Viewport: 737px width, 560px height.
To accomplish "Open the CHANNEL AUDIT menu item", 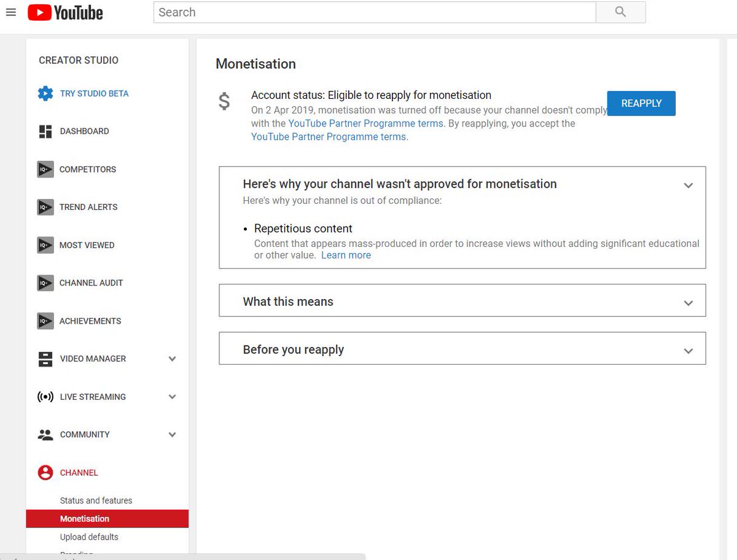I will point(91,283).
